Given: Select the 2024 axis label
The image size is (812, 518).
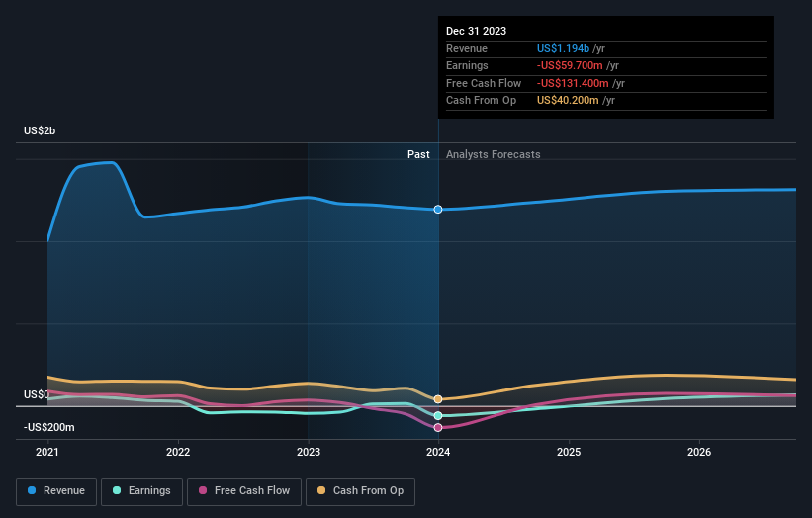Looking at the screenshot, I should [438, 453].
